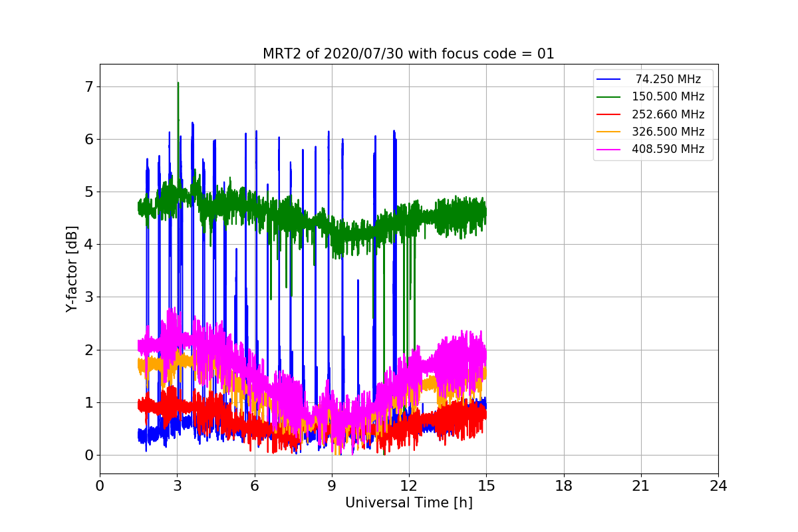Click the 'Y-factor [dB]' axis label

pos(72,269)
